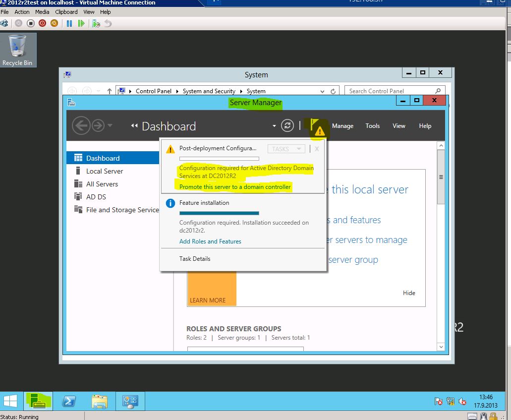Screen dimensions: 511x420
Task: Click the dashboard scrollbar up arrow
Action: [x=441, y=145]
